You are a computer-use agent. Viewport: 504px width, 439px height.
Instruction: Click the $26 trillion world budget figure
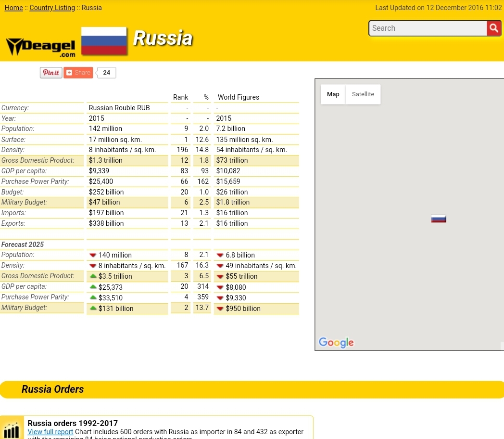(x=232, y=192)
